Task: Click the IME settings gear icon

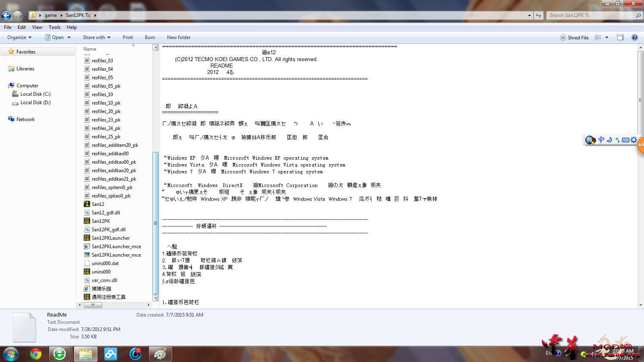Action: 634,140
